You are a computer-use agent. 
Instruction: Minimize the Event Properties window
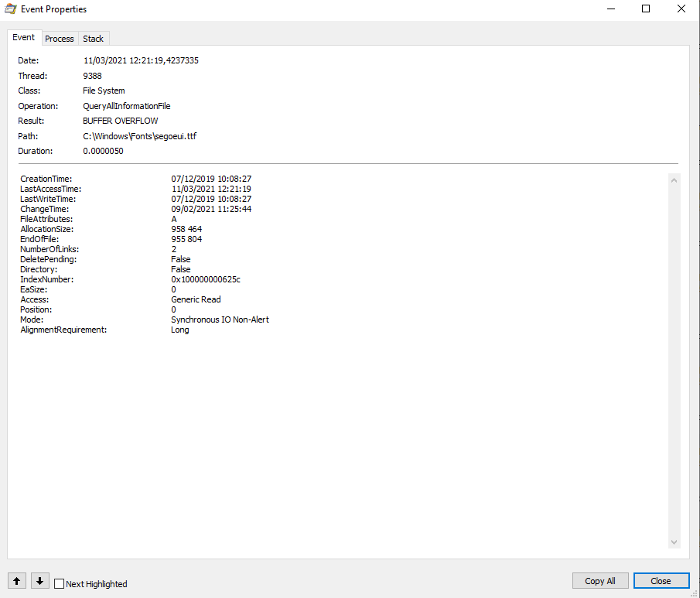point(611,9)
